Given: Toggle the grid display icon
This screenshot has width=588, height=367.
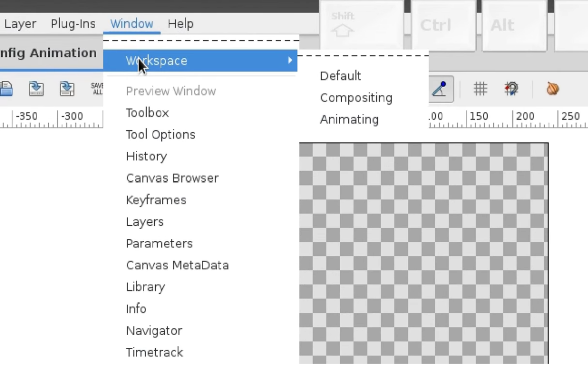Looking at the screenshot, I should click(x=480, y=89).
